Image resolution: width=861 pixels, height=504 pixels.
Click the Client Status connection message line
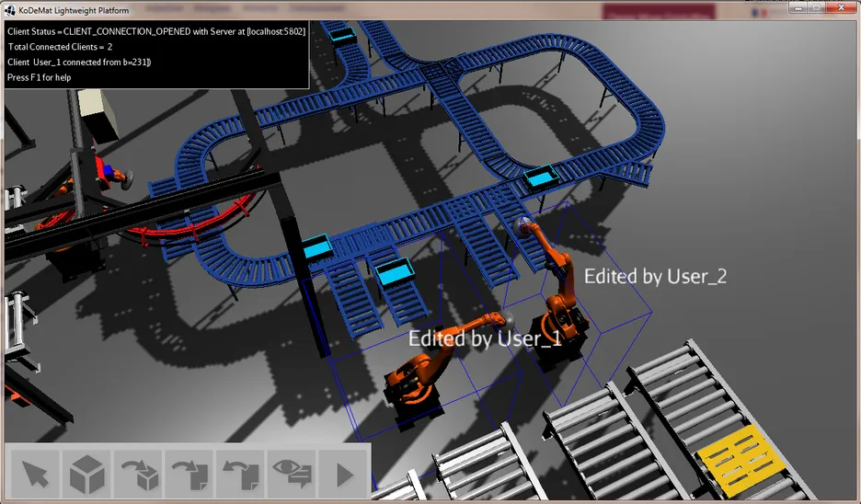[x=156, y=31]
